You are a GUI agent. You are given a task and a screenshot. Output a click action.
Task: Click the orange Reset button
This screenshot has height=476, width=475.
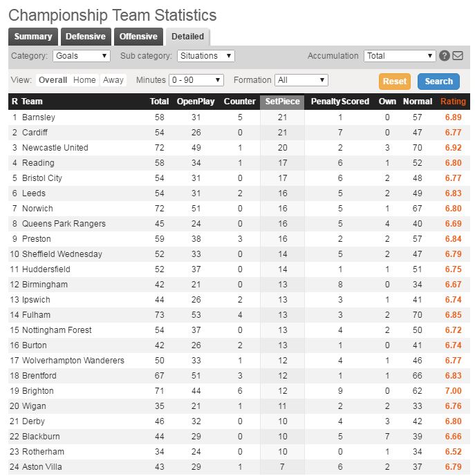[x=395, y=82]
